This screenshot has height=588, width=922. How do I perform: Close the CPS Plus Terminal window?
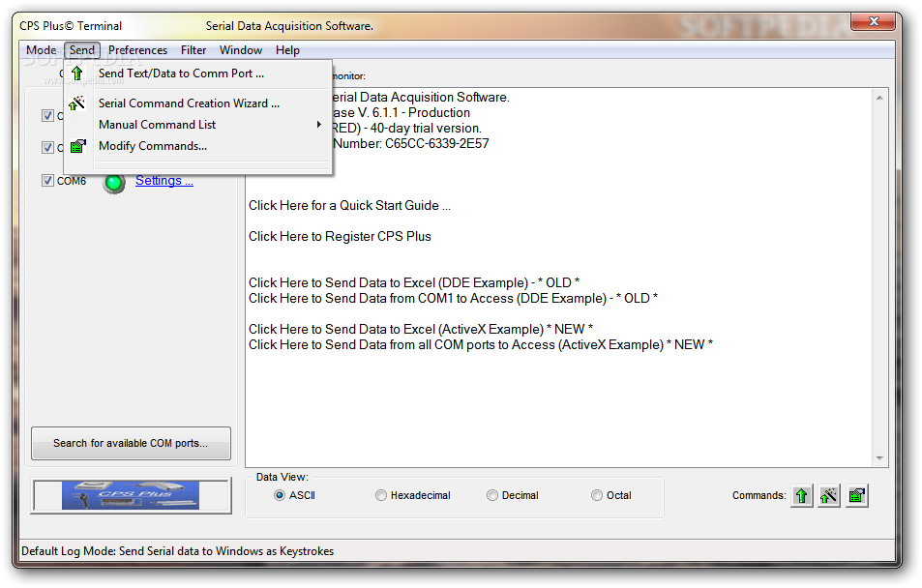[x=874, y=21]
